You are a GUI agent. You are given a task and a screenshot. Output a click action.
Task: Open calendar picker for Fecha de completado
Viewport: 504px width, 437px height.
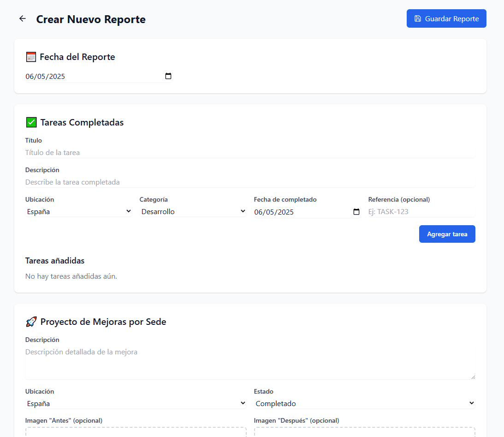pyautogui.click(x=356, y=212)
